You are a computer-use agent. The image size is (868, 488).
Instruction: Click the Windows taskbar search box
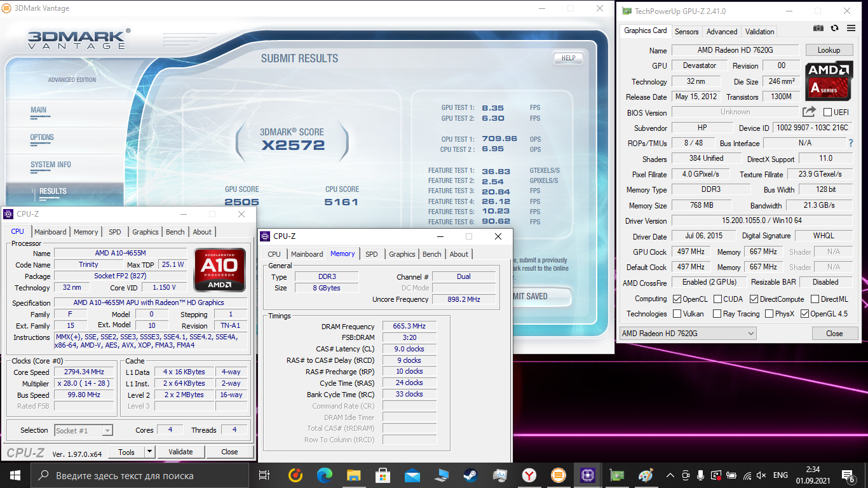[139, 475]
